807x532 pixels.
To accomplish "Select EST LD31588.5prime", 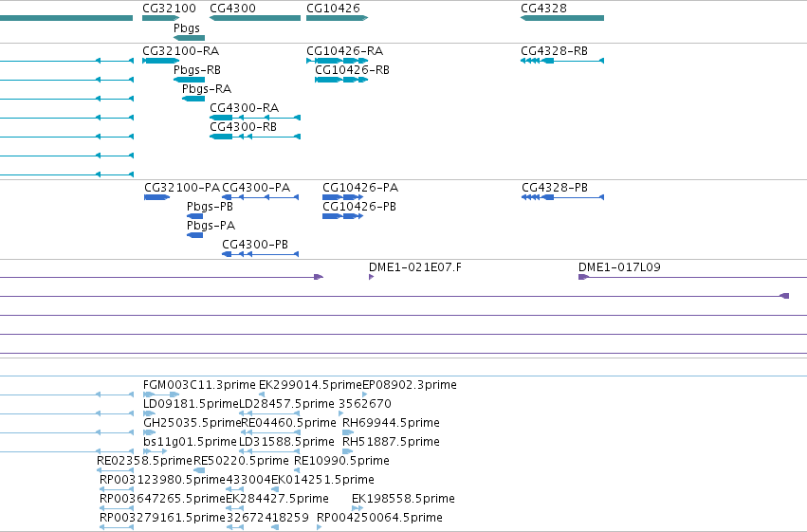I will 269,451.
